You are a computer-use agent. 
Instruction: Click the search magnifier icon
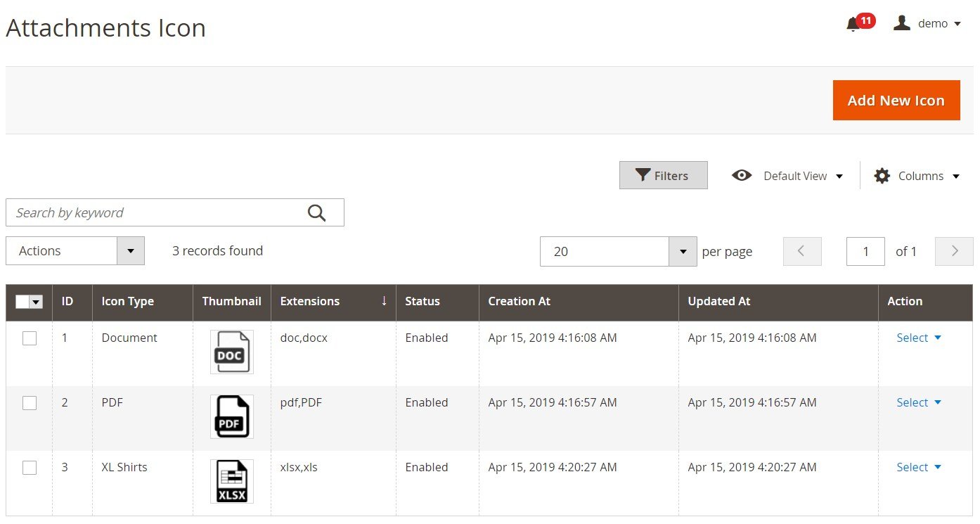(x=317, y=212)
